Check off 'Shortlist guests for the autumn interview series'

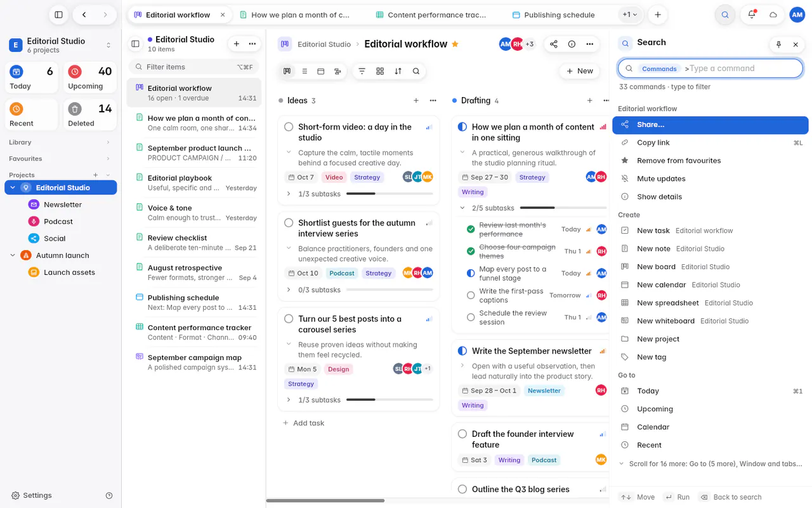pyautogui.click(x=289, y=223)
